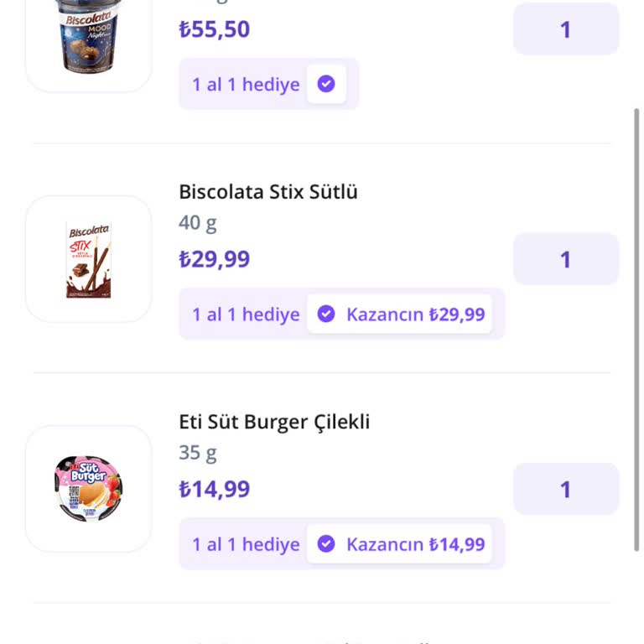Viewport: 644px width, 644px height.
Task: Open the Biscolata Stix Sütlü product title
Action: 268,192
